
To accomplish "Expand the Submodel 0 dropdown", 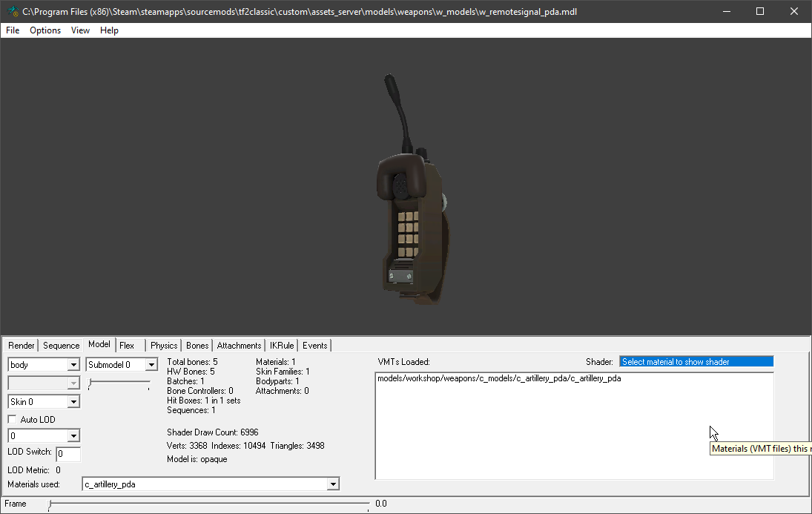I will [151, 365].
